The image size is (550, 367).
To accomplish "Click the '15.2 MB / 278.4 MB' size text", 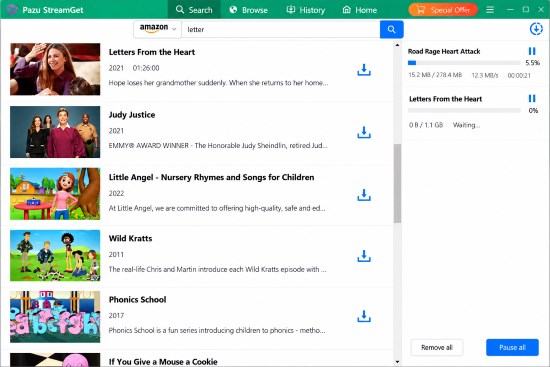I will click(x=435, y=75).
